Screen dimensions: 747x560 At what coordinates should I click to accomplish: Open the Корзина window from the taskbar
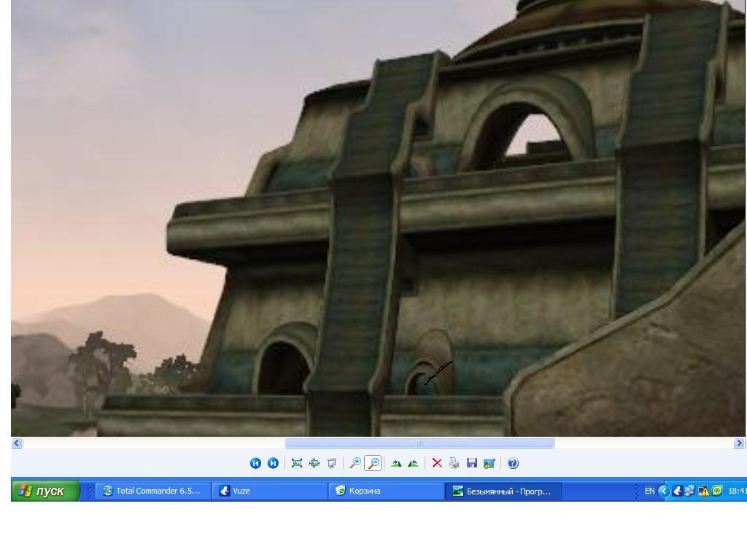(x=387, y=491)
